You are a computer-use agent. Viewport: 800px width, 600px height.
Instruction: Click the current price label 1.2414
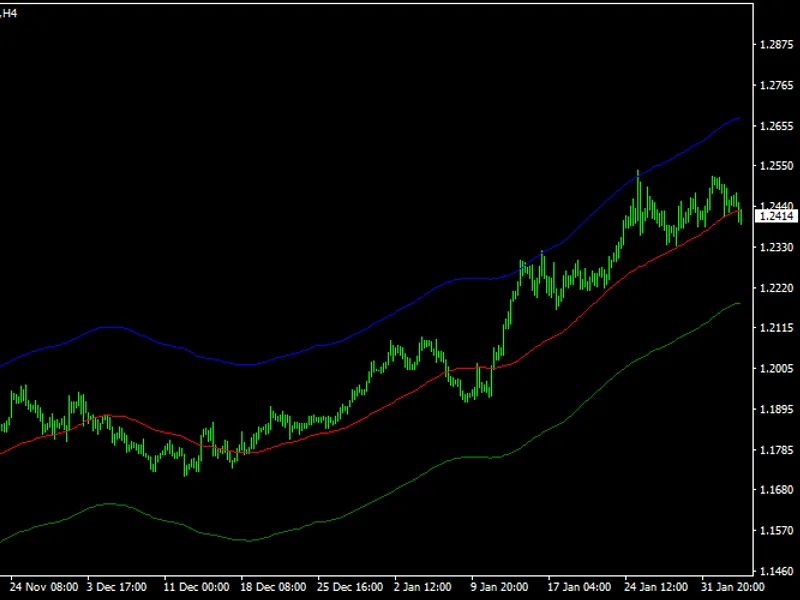pyautogui.click(x=776, y=216)
